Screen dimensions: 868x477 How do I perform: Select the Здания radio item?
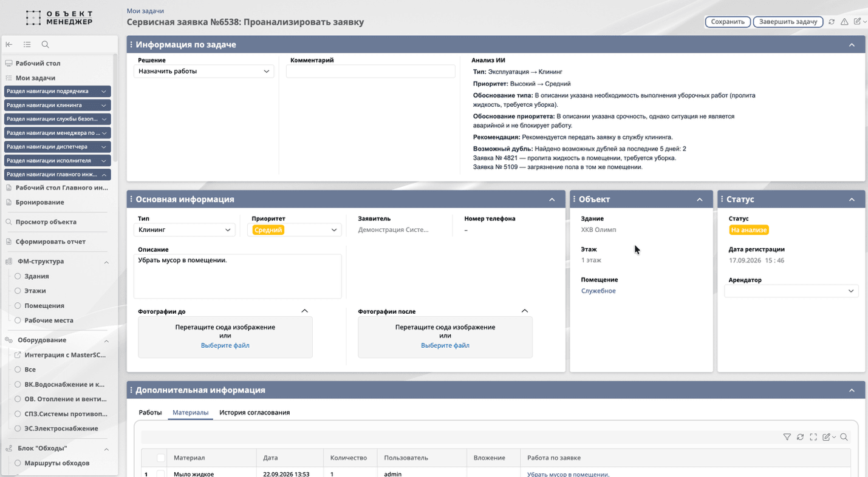(18, 276)
